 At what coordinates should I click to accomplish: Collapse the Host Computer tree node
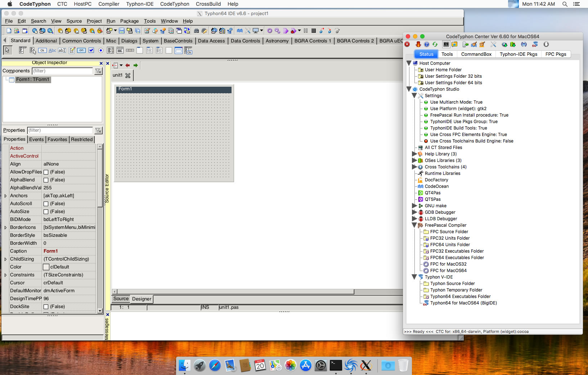tap(409, 63)
